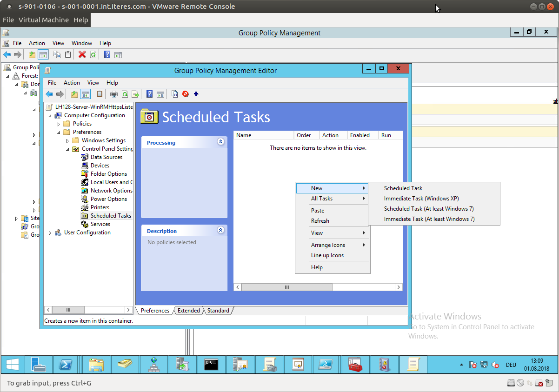
Task: Toggle Show/Hide Console Tree in Editor toolbar
Action: coord(86,94)
